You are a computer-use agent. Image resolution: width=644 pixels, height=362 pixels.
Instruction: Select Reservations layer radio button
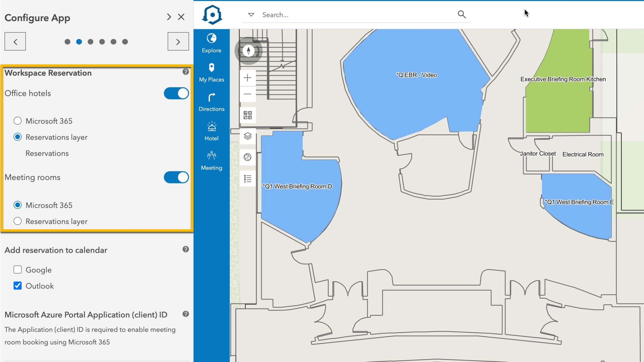tap(18, 221)
